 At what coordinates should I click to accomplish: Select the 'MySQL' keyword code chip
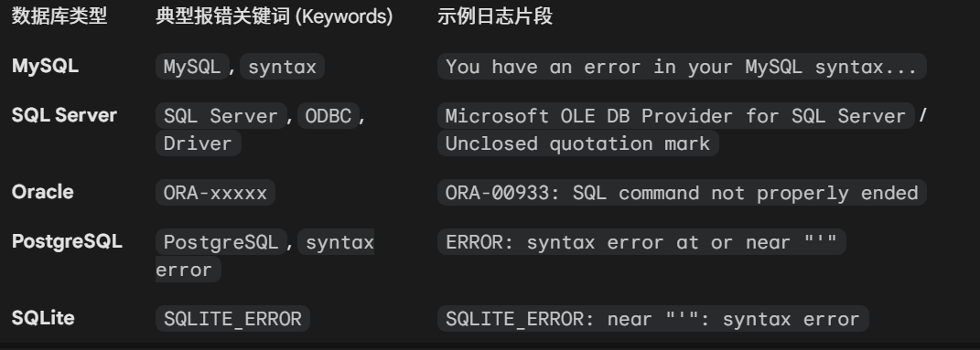pos(192,67)
